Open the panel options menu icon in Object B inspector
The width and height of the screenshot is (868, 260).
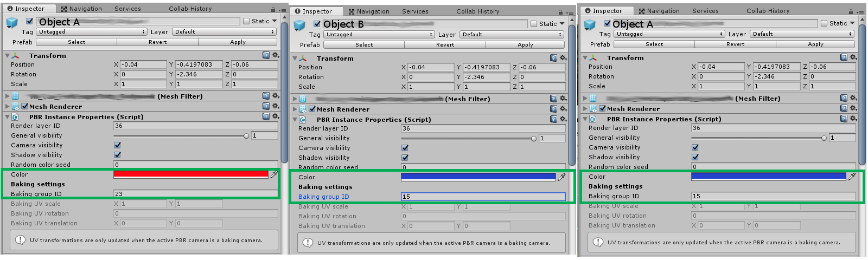pos(569,12)
